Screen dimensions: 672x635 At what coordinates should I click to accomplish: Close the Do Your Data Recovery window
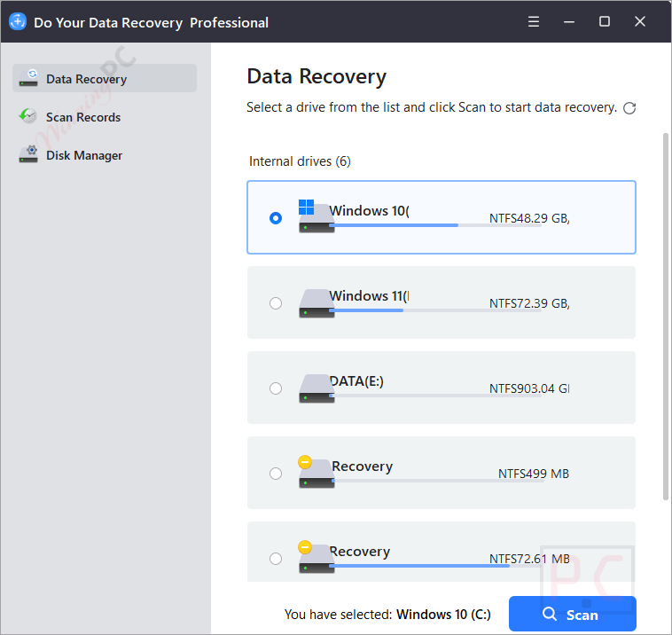[x=640, y=21]
